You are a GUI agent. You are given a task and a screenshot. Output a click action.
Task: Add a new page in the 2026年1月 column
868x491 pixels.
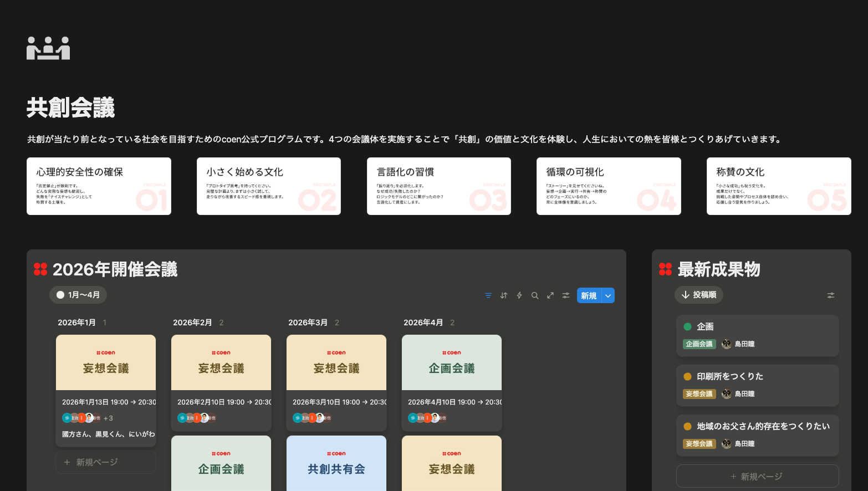click(x=106, y=462)
